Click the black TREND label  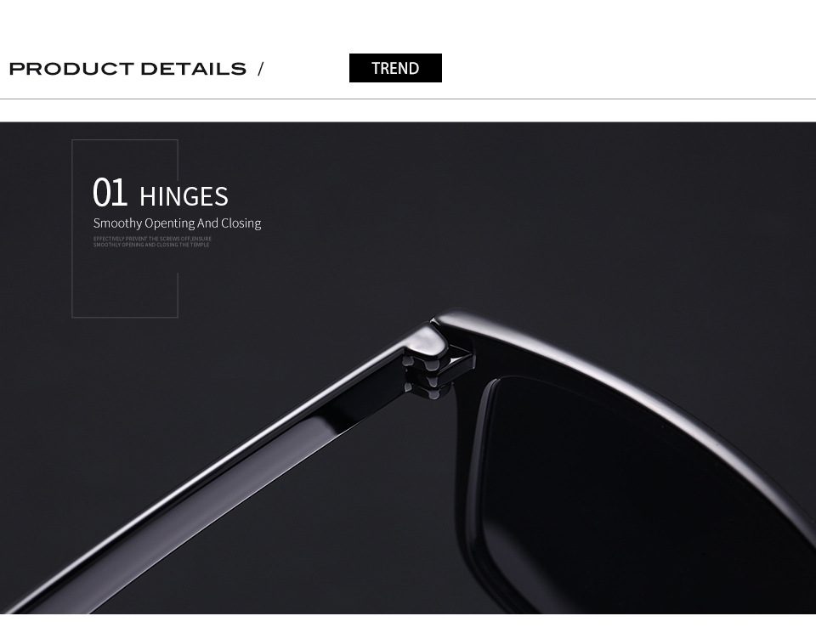tap(395, 68)
